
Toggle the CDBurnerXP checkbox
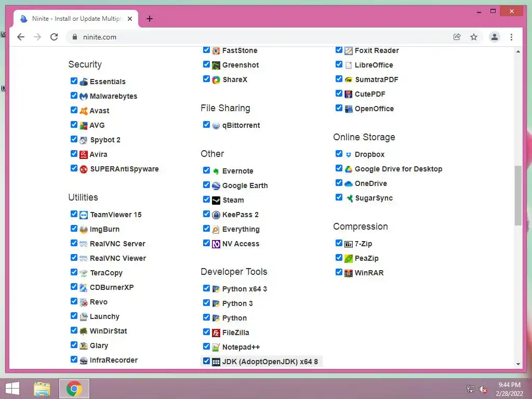(x=74, y=287)
